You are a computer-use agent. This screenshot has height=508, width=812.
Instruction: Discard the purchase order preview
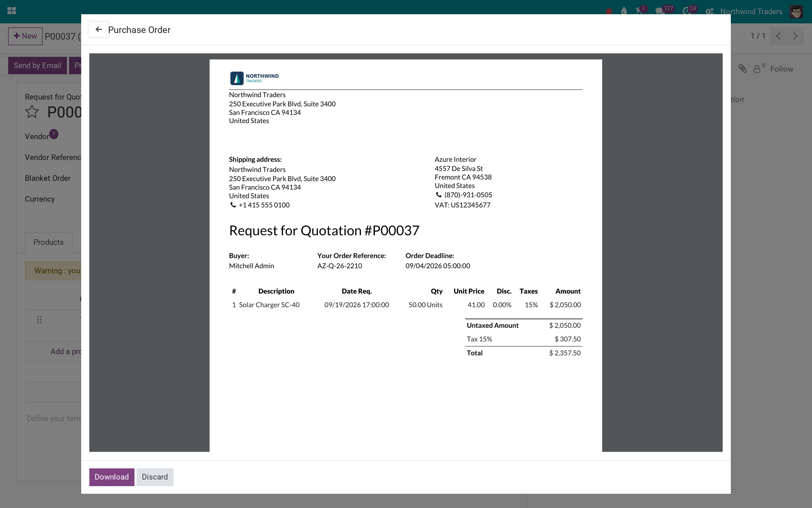[x=155, y=477]
